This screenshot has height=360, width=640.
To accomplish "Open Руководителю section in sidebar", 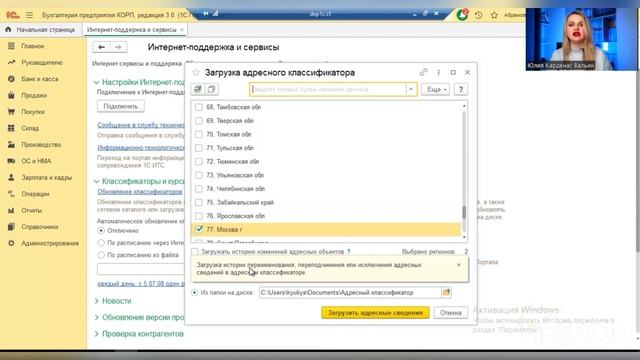I will [42, 62].
